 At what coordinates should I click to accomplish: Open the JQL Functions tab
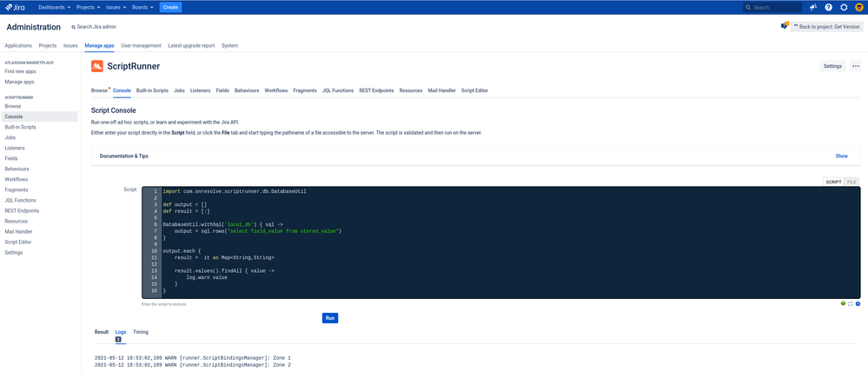click(338, 90)
